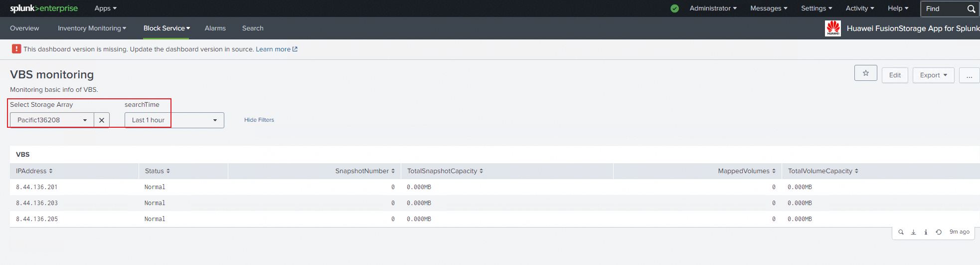
Task: Click the Hide Filters link
Action: tap(259, 120)
